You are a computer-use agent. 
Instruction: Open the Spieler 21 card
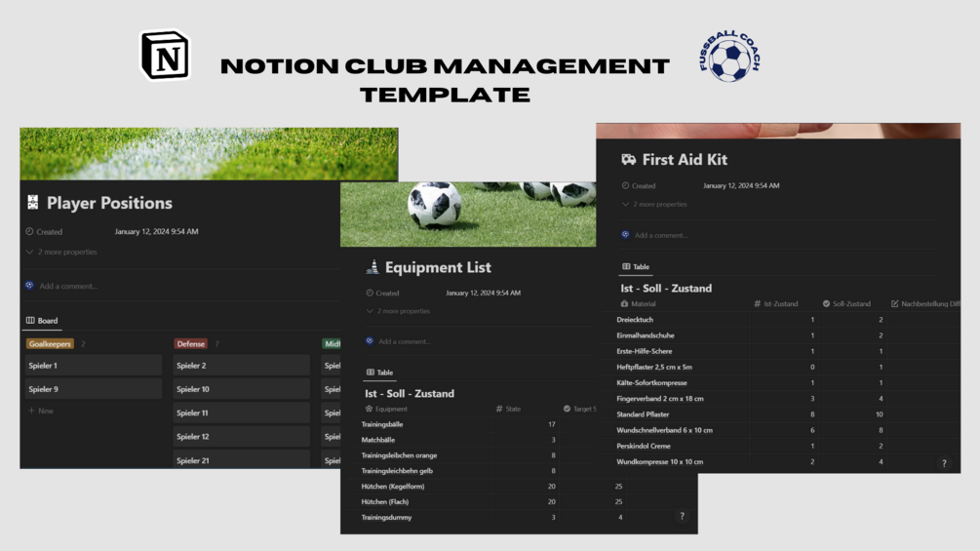[x=241, y=459]
